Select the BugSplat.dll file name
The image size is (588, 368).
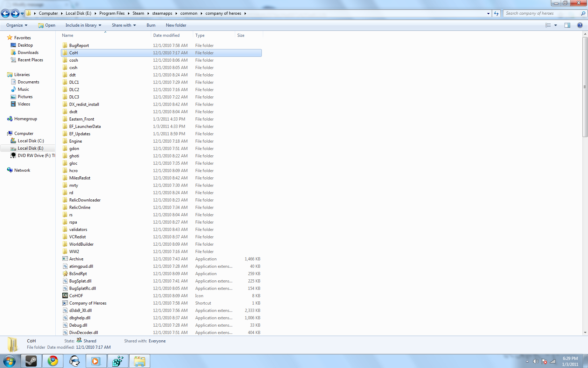point(80,281)
